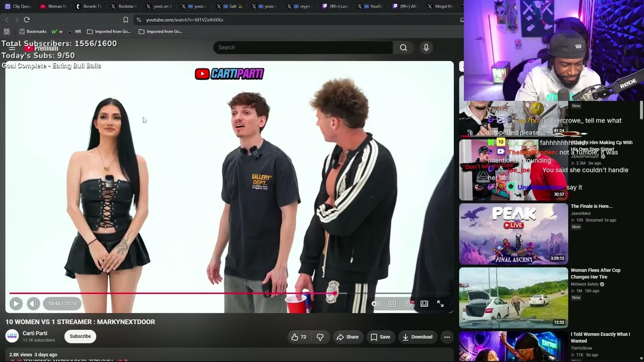Expand second 'Imported from Go...' bookmark folder

pos(160,31)
